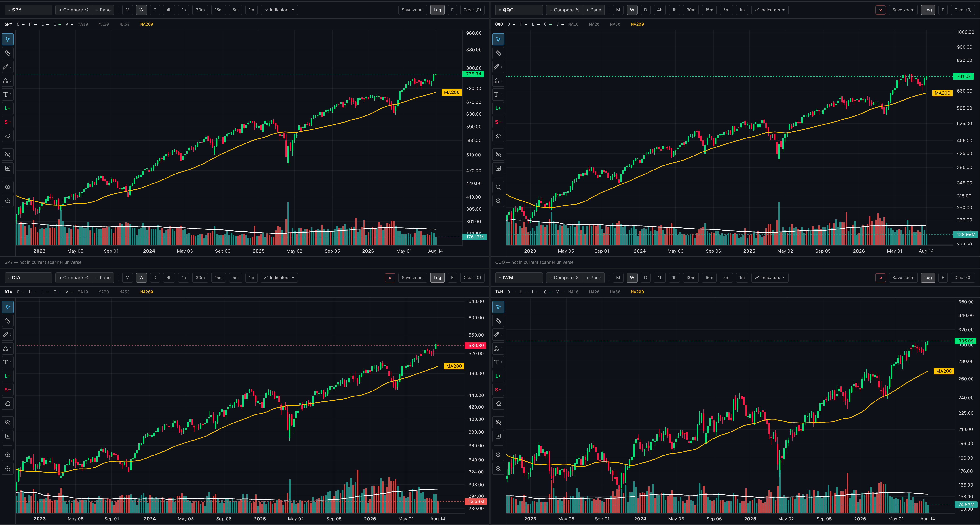This screenshot has width=980, height=525.
Task: Open Indicators dropdown in QQQ chart
Action: click(x=770, y=10)
